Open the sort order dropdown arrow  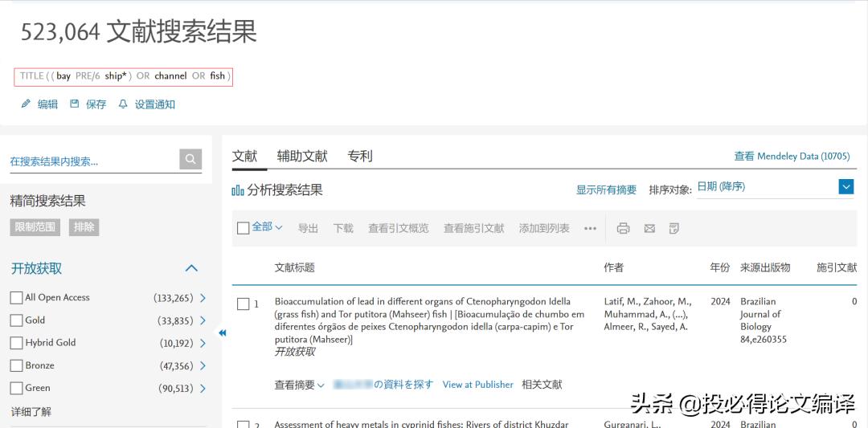coord(845,187)
